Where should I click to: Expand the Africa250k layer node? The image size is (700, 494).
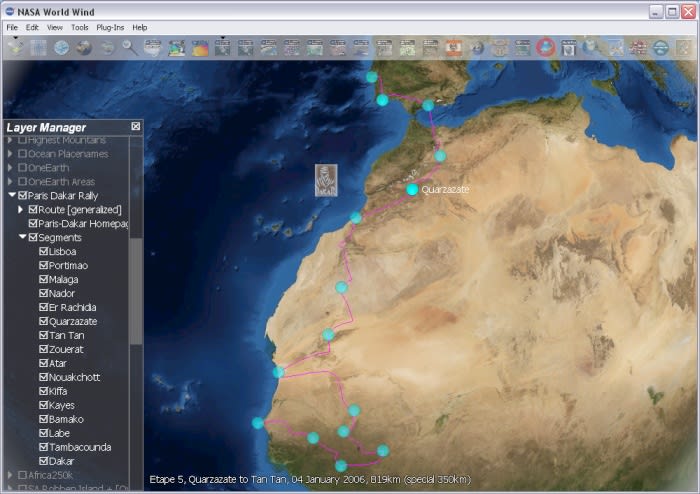pos(10,475)
